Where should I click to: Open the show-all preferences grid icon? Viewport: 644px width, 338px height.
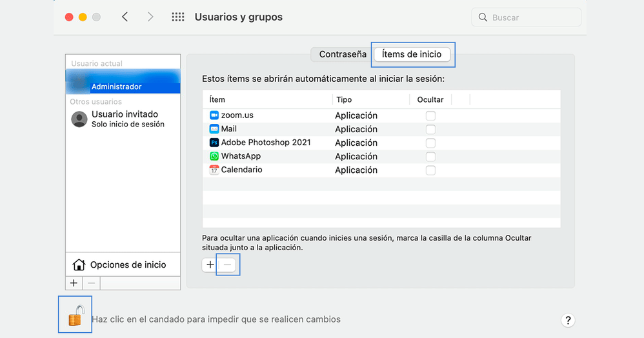[178, 17]
